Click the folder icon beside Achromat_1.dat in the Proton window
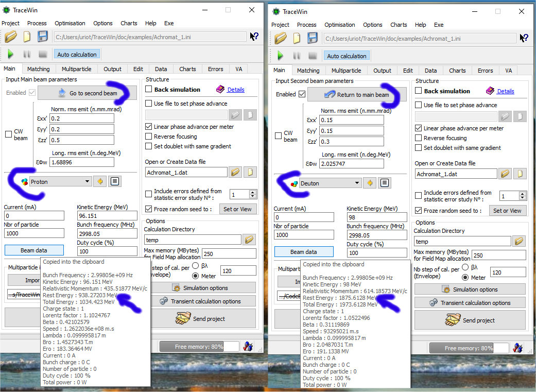 click(x=235, y=172)
